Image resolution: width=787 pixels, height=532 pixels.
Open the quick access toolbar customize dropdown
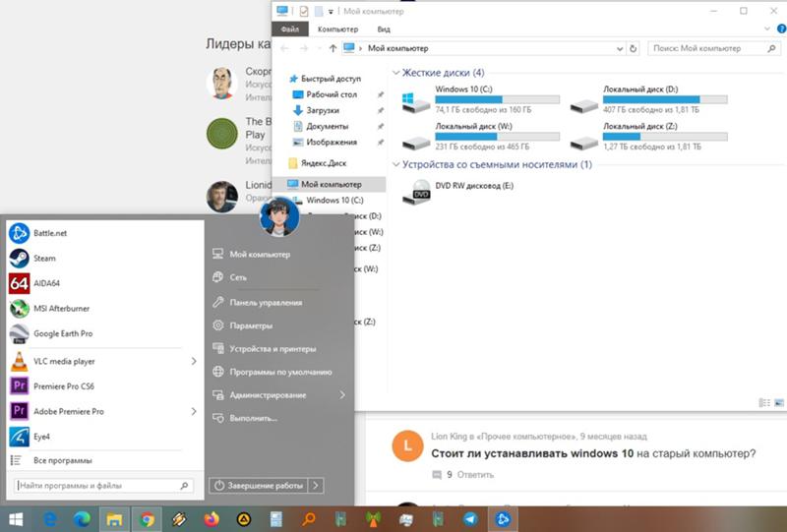tap(331, 11)
